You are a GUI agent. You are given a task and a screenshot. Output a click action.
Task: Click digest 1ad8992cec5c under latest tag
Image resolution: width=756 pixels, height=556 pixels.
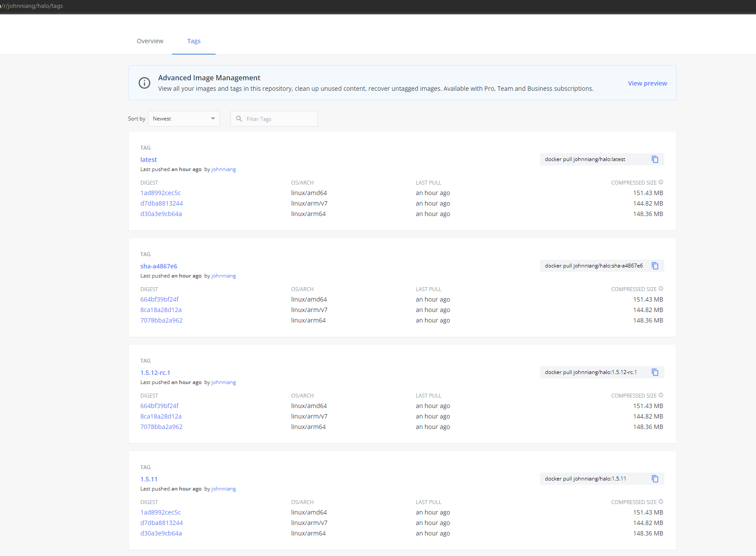160,192
